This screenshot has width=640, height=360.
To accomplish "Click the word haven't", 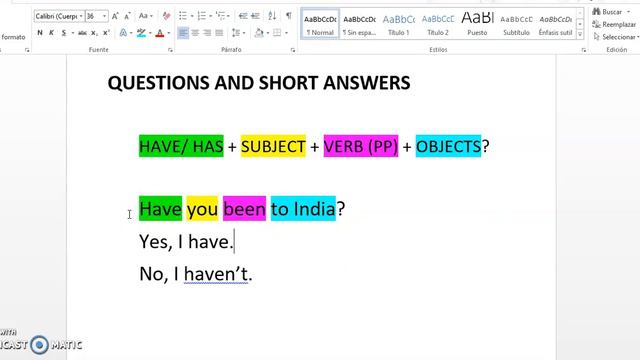I will pyautogui.click(x=216, y=273).
